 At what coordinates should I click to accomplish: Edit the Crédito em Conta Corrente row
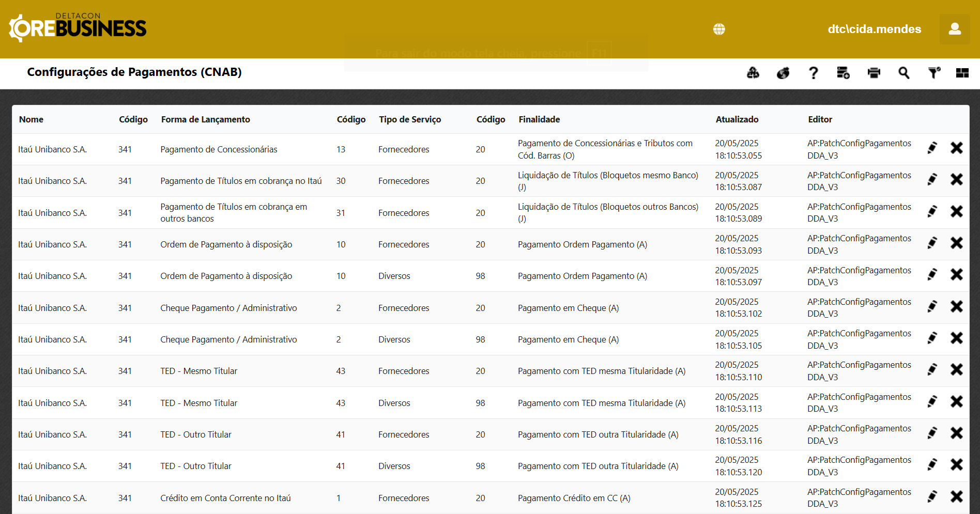coord(932,497)
